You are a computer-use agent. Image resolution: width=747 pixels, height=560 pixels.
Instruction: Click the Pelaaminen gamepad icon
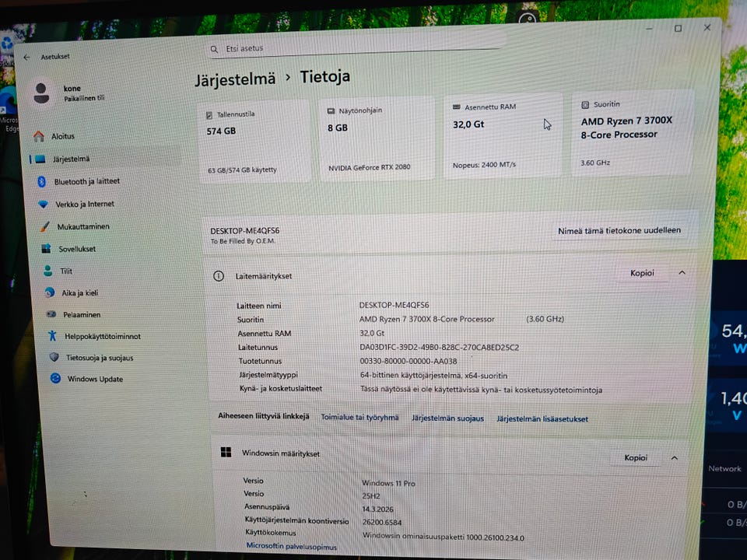[x=51, y=314]
